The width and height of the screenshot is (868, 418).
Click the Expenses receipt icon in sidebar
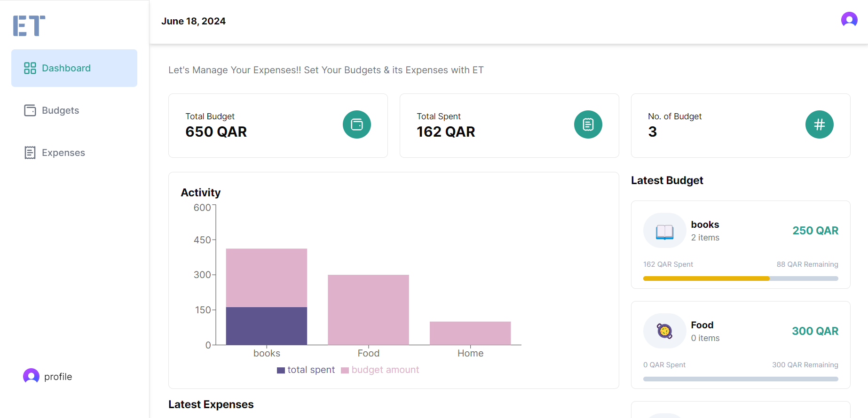tap(30, 153)
